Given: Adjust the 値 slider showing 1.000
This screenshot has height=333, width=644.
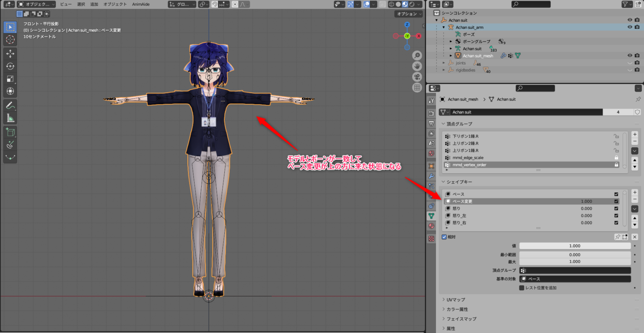Looking at the screenshot, I should (574, 246).
